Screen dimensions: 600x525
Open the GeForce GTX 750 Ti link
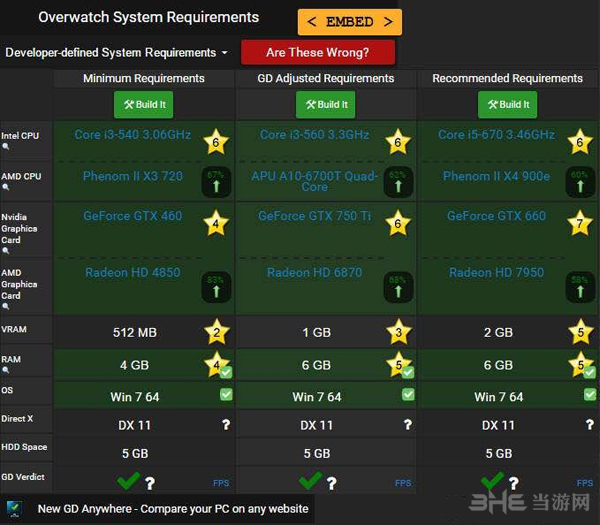tap(315, 216)
